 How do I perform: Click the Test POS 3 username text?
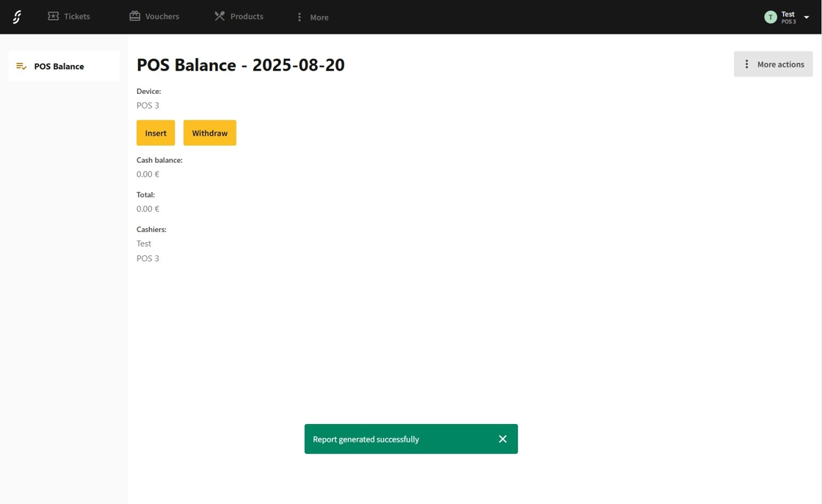pyautogui.click(x=788, y=17)
